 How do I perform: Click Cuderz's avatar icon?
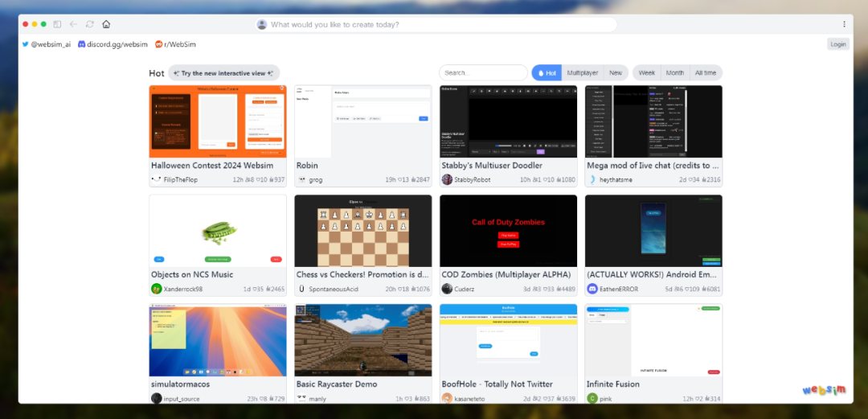pyautogui.click(x=447, y=289)
